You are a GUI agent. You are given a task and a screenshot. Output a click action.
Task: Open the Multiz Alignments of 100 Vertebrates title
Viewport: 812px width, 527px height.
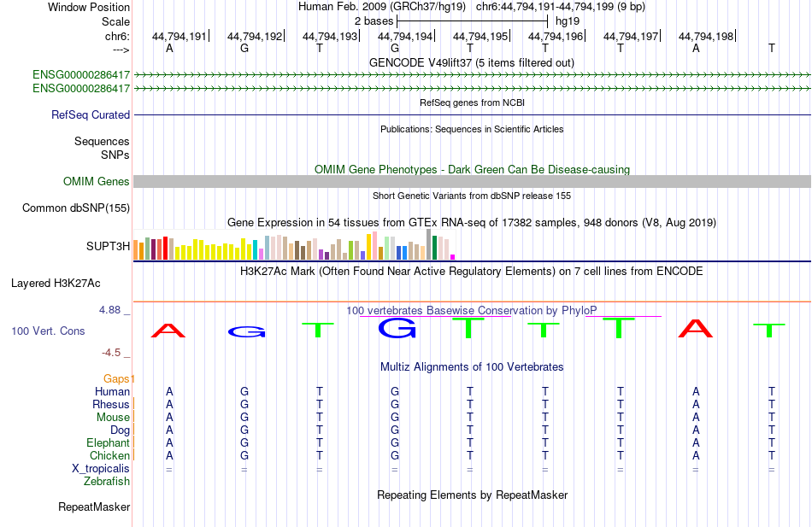pyautogui.click(x=472, y=367)
